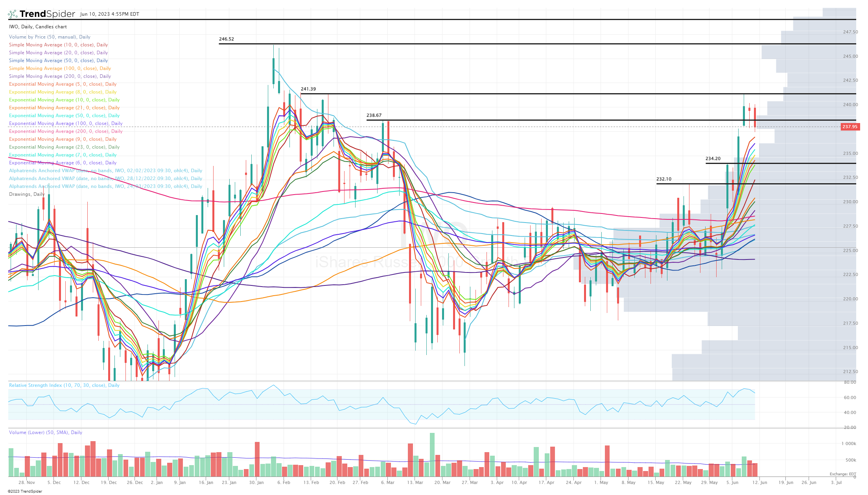The image size is (868, 495).
Task: Select the Exponential Moving Average (8) legend entry
Action: (63, 92)
